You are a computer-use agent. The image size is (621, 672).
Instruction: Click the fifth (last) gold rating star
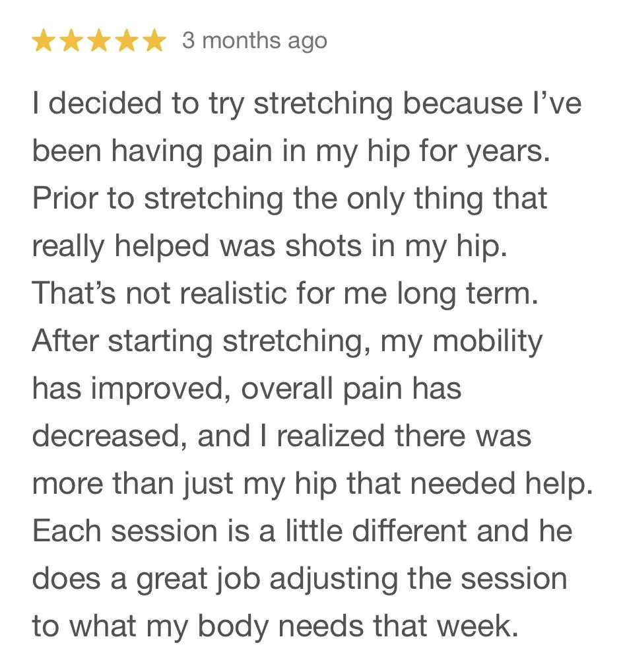pos(154,41)
